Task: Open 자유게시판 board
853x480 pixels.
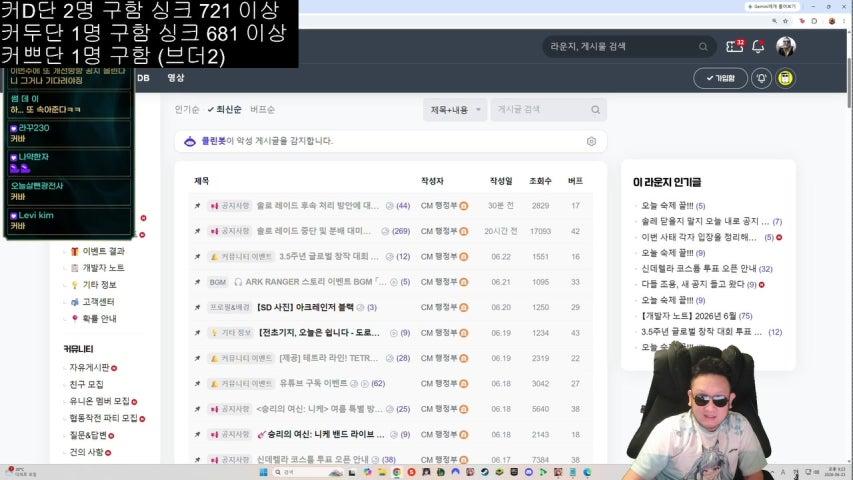Action: 90,367
